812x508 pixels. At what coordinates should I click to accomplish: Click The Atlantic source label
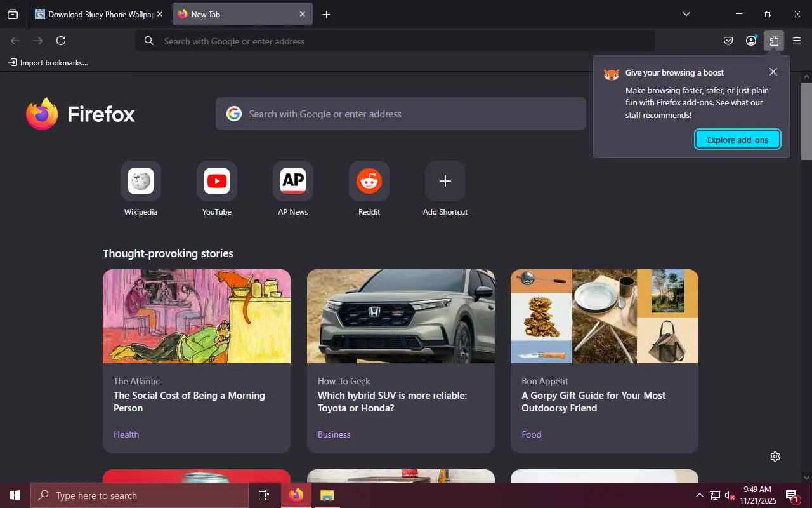click(136, 381)
